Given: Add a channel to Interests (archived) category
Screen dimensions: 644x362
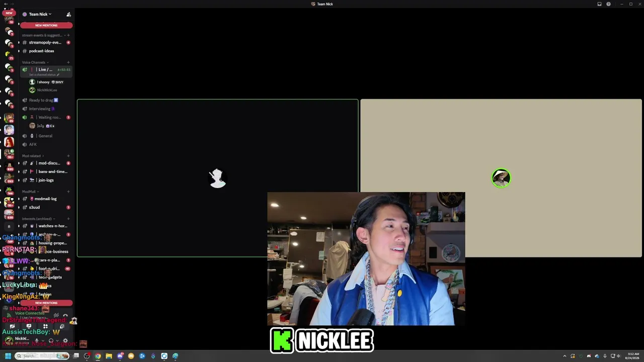Looking at the screenshot, I should coord(68,219).
